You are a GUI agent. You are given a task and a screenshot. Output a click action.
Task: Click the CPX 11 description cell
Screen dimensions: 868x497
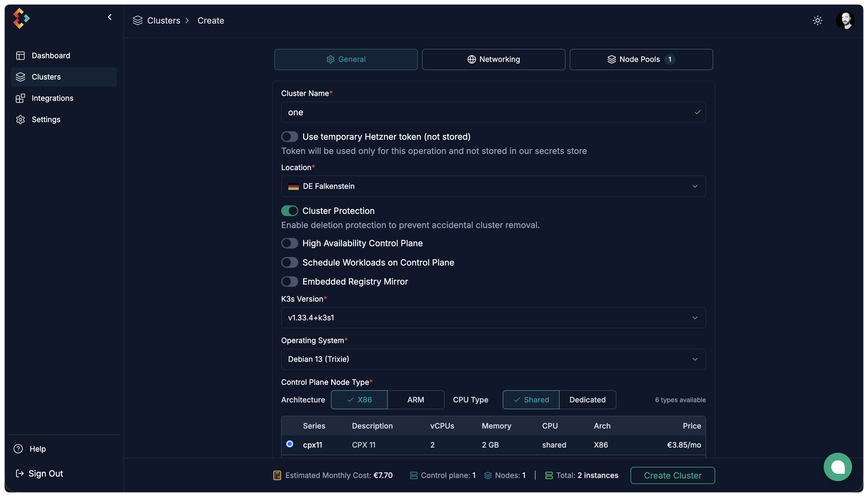tap(364, 445)
